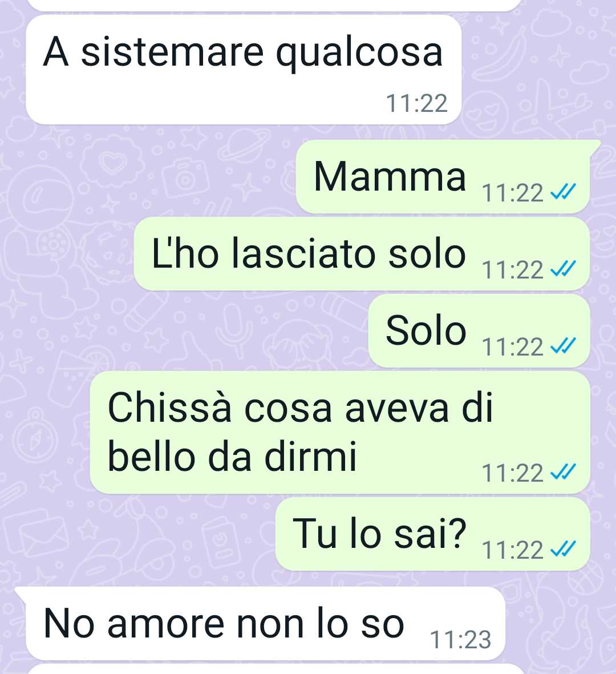
Task: Click the read-receipt ticks on 'Mamma' message
Action: [563, 192]
